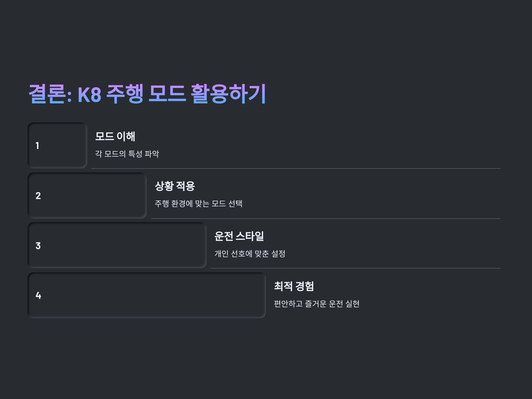Viewport: 532px width, 399px height.
Task: Click the 모드 이해 heading
Action: tap(115, 136)
